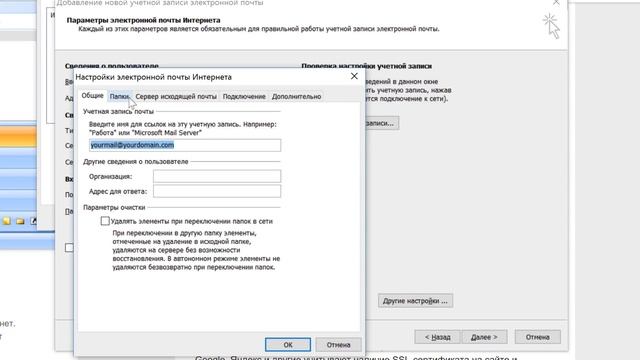Image resolution: width=640 pixels, height=360 pixels.
Task: Click the folder icon in Outlook pane
Action: (20, 221)
